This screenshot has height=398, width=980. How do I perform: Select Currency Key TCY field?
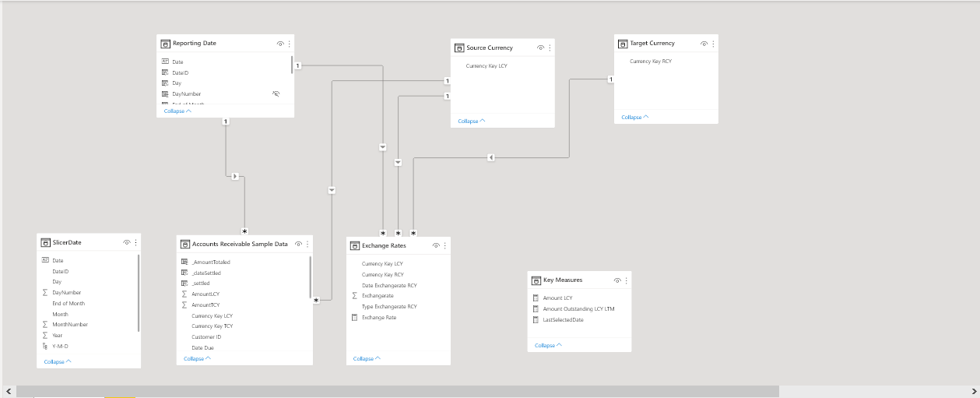click(x=212, y=326)
